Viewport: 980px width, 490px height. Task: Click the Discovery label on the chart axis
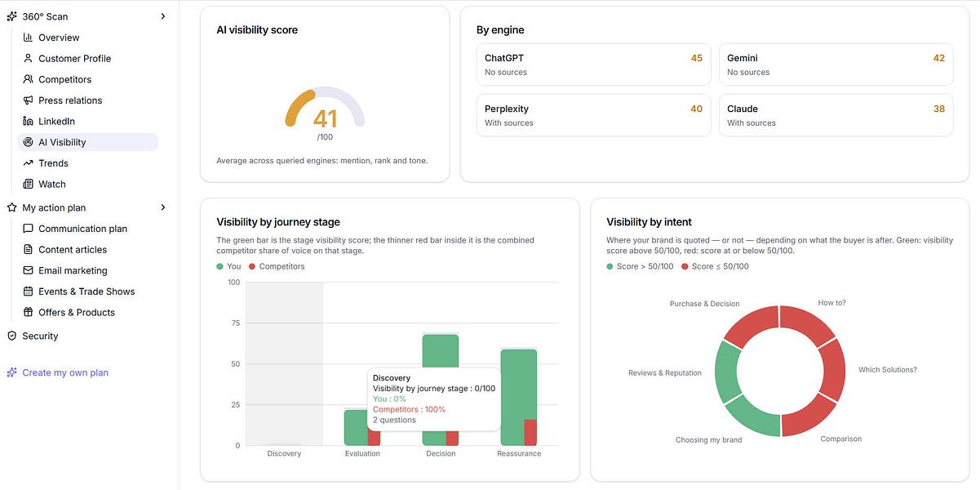point(284,453)
